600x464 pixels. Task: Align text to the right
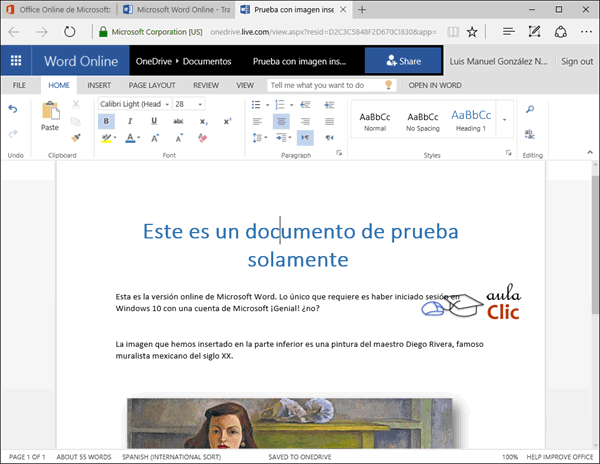pos(305,121)
